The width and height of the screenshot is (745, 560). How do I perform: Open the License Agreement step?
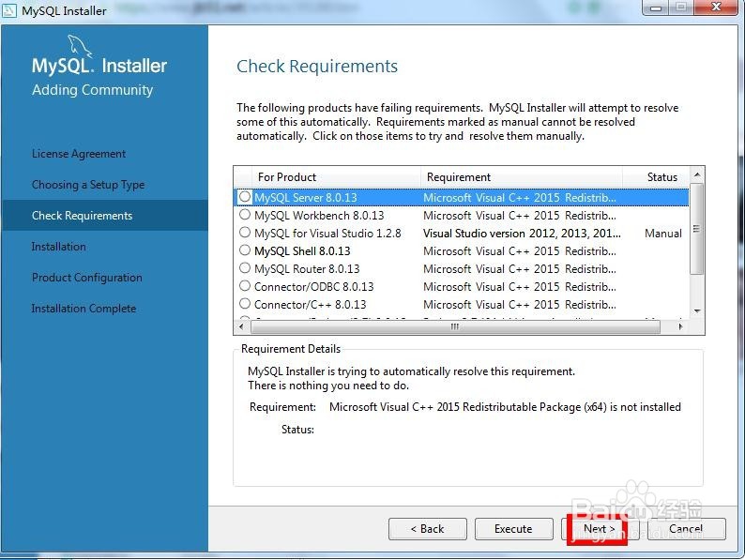point(79,154)
